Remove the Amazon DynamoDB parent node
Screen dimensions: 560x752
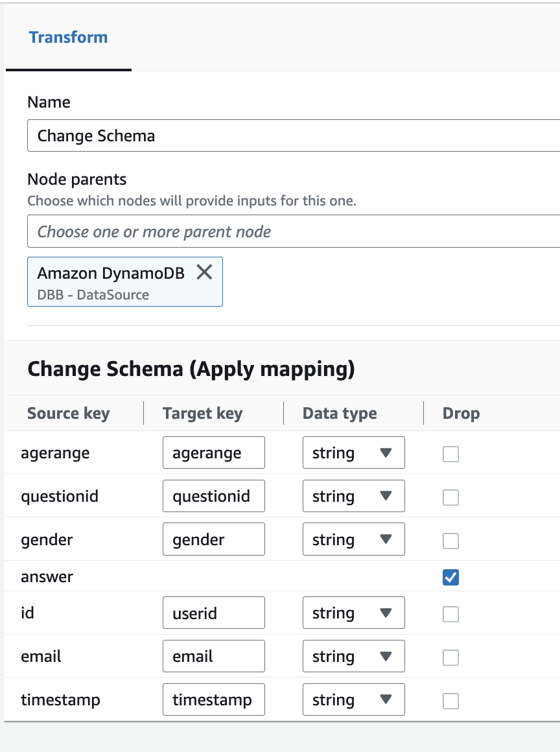point(204,272)
